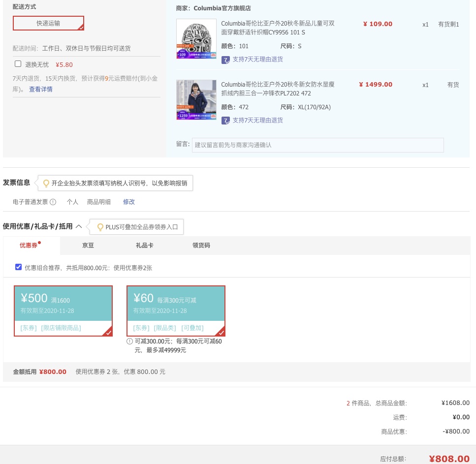Switch to the 京豆 tab
The width and height of the screenshot is (476, 464).
(88, 246)
